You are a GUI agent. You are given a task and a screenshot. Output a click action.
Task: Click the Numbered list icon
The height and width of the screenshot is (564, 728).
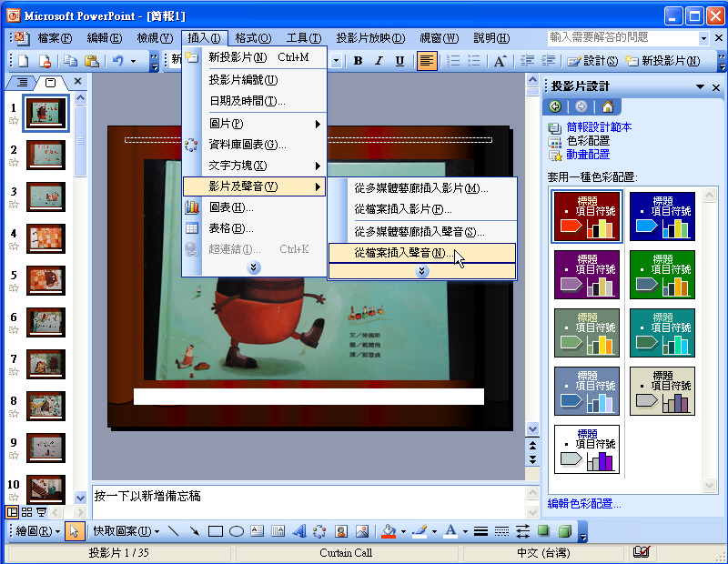click(452, 61)
